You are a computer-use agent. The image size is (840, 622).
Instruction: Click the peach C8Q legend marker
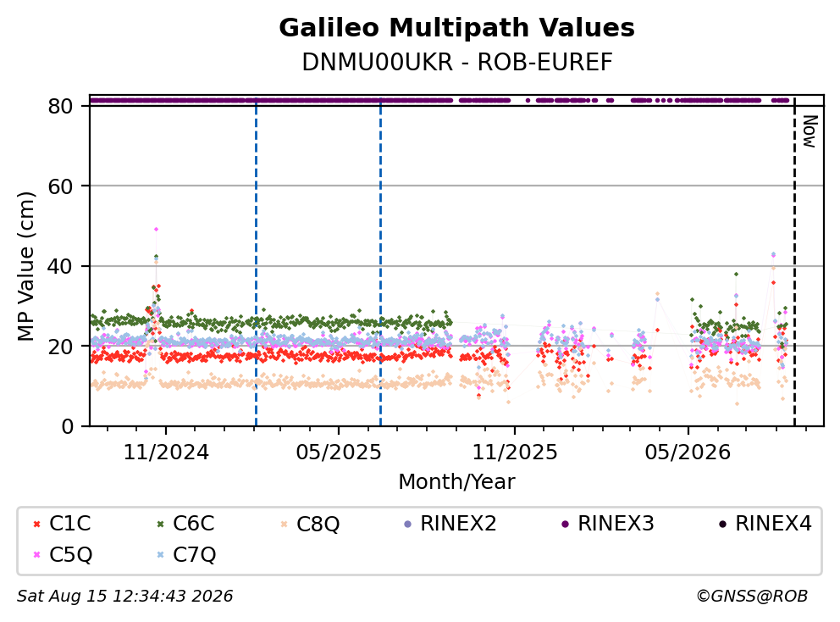point(284,524)
